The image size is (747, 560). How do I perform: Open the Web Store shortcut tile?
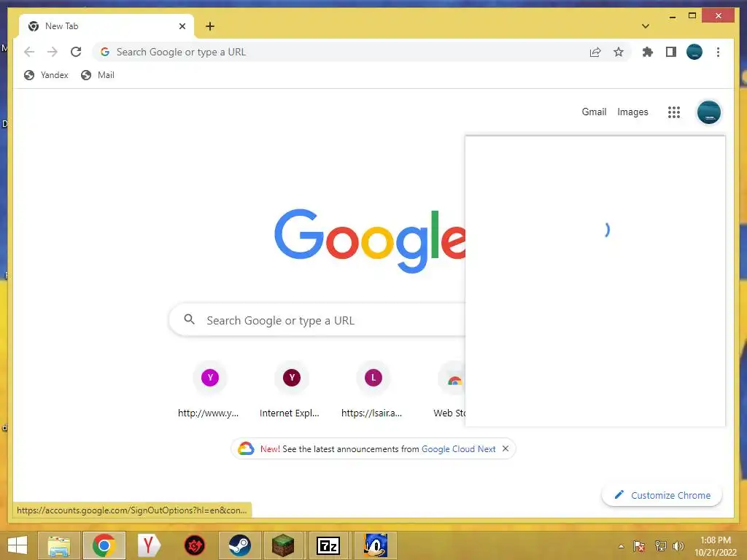(449, 390)
